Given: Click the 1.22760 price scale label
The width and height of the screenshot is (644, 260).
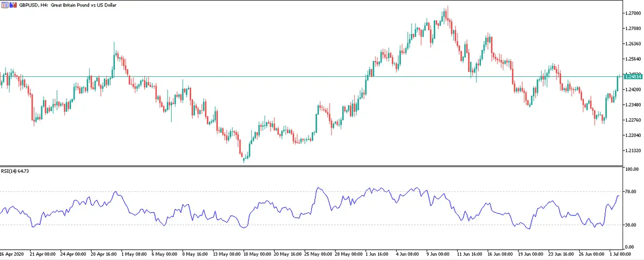Looking at the screenshot, I should point(632,120).
